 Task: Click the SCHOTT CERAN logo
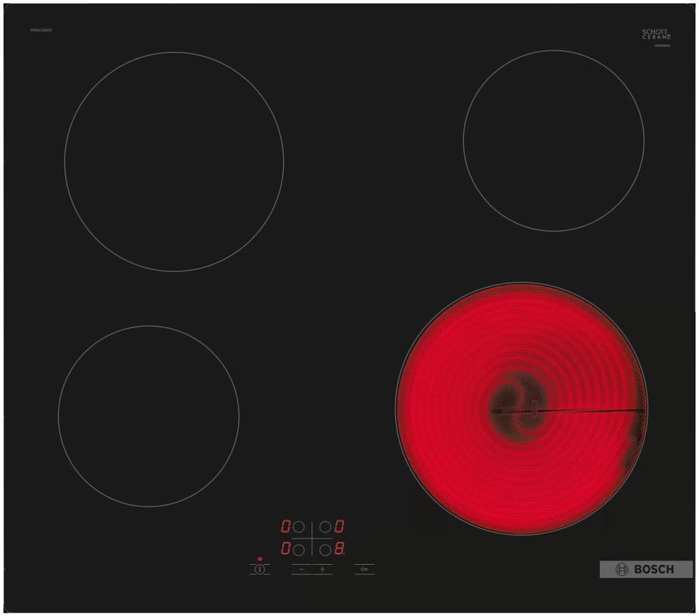pyautogui.click(x=656, y=34)
